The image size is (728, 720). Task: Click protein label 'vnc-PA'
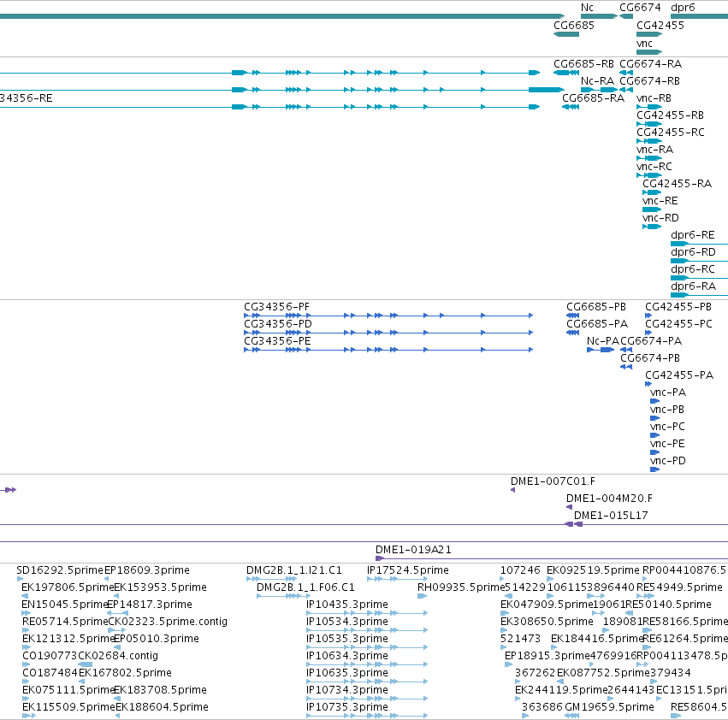pos(668,392)
